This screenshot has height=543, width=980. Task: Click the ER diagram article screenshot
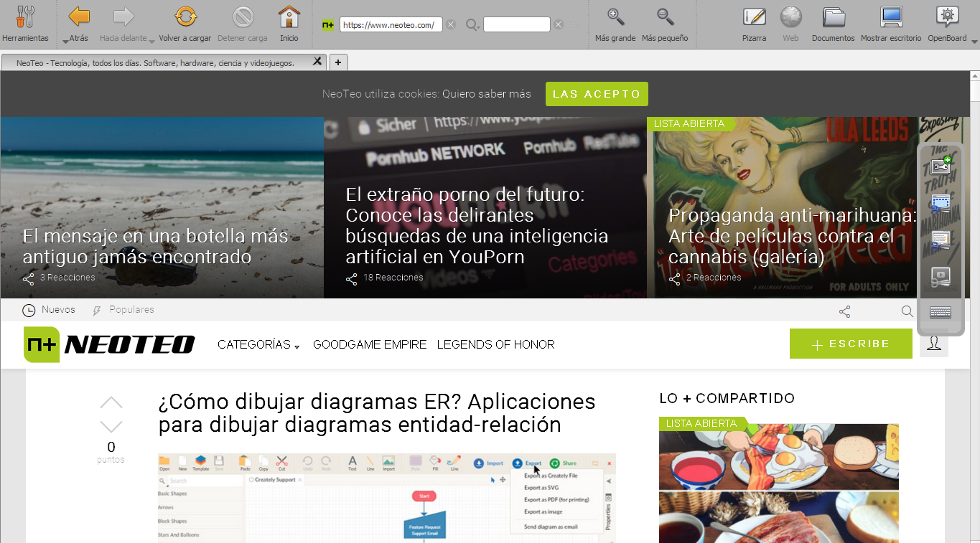387,498
